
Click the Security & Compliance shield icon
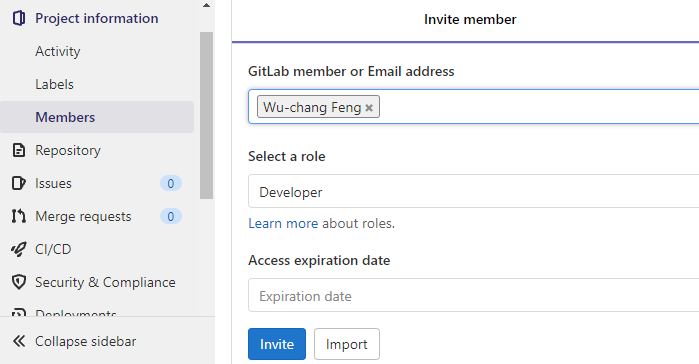pyautogui.click(x=19, y=282)
